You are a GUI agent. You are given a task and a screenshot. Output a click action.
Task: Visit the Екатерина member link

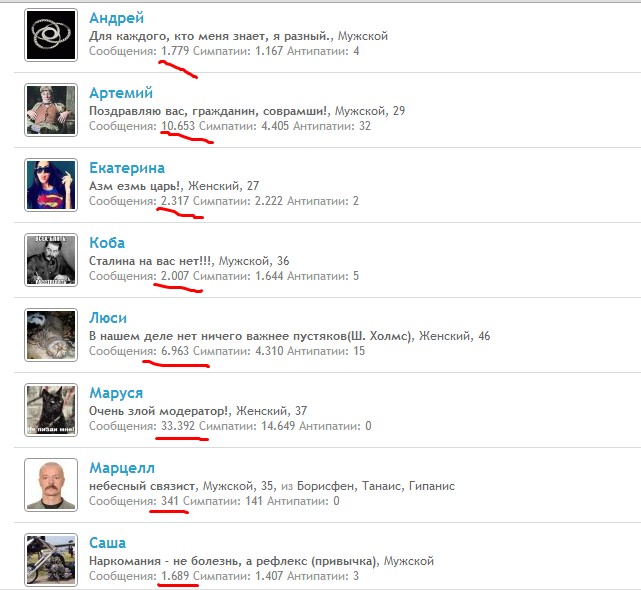(127, 168)
